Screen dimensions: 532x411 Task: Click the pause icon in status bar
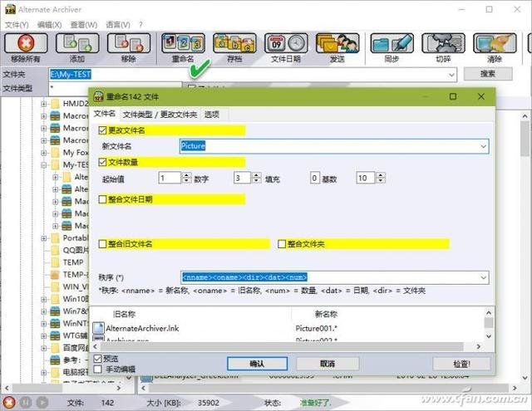click(26, 402)
